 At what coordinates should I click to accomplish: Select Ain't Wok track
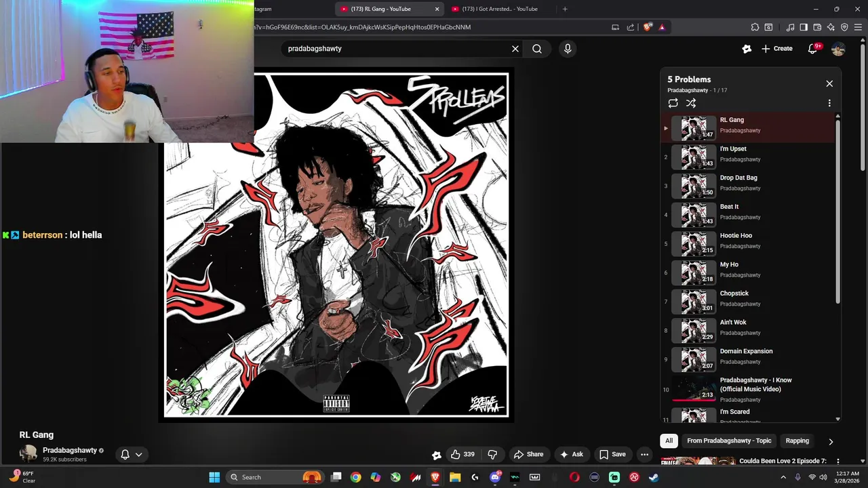[x=748, y=331]
